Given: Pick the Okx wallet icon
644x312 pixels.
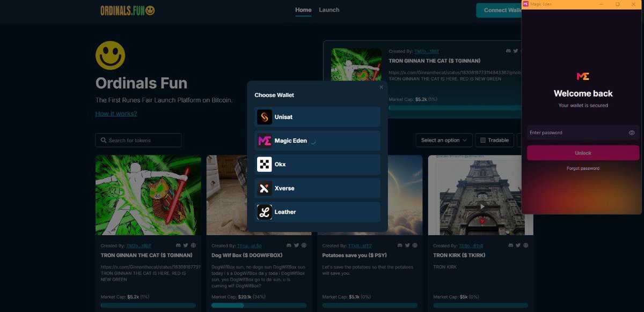Looking at the screenshot, I should click(264, 164).
